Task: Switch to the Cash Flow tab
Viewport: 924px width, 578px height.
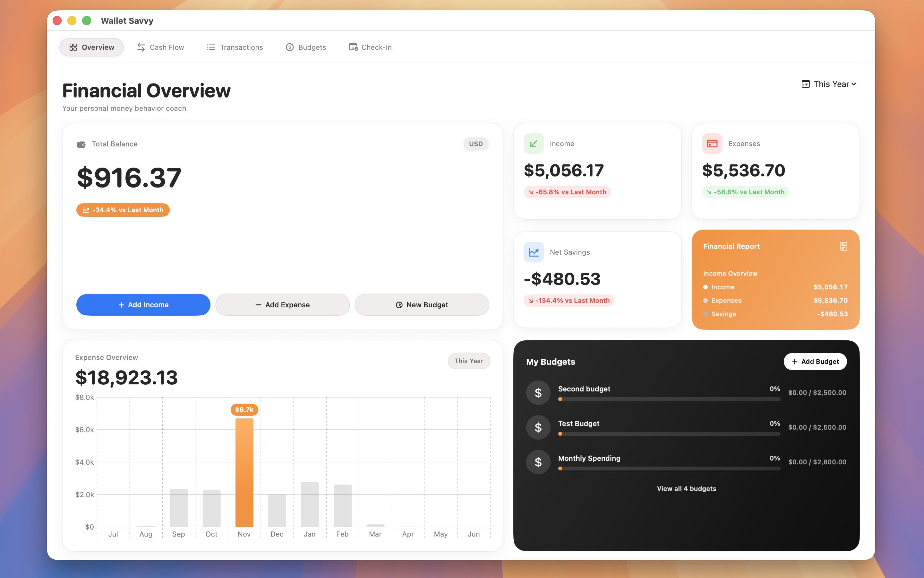Action: [160, 47]
